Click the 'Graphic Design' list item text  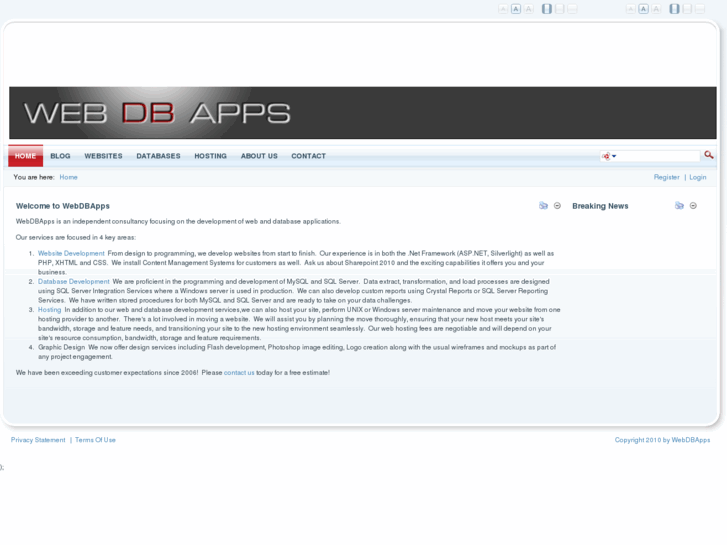[x=61, y=347]
